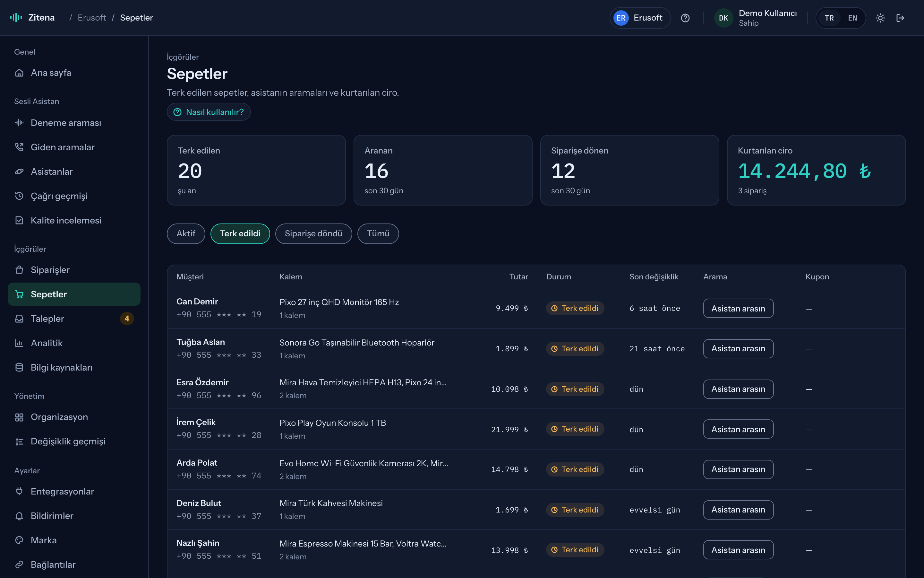
Task: Open Entegrasyonlar plug icon
Action: click(19, 491)
